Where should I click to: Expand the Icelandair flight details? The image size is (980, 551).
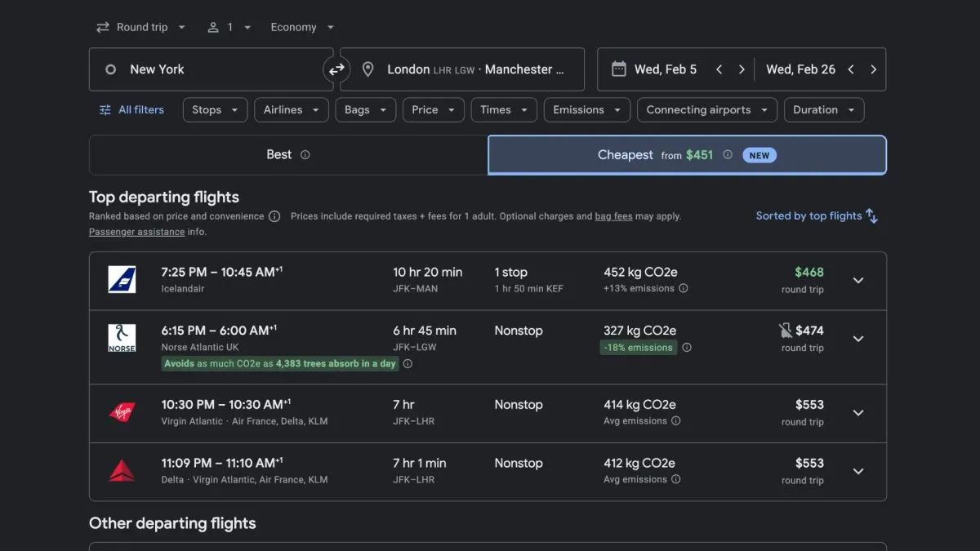point(858,280)
